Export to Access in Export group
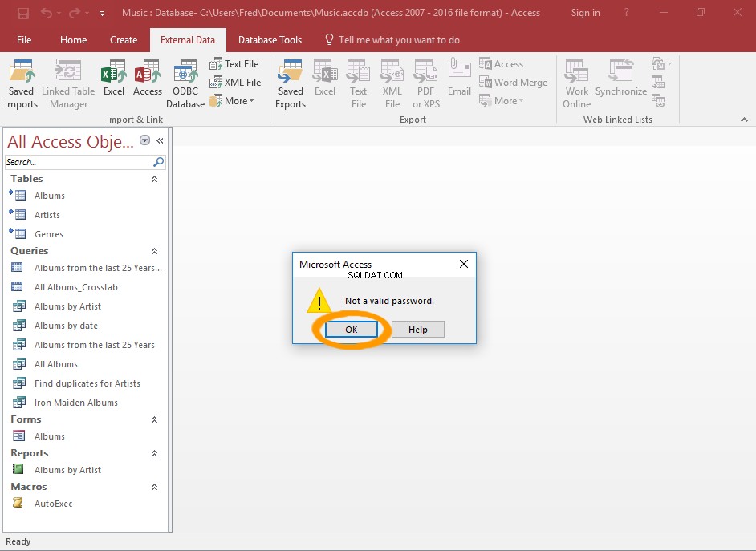This screenshot has height=551, width=756. pyautogui.click(x=502, y=63)
